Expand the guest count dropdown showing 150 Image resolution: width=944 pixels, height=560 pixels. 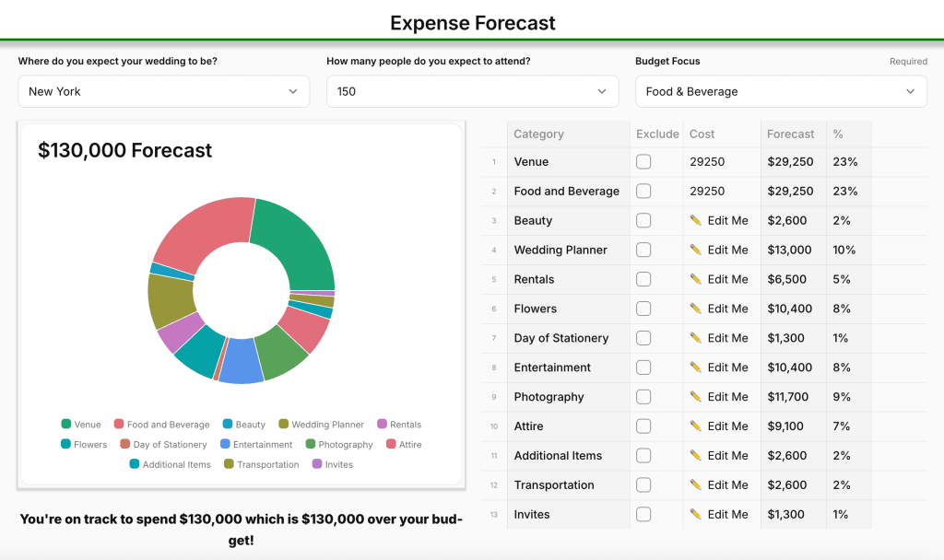click(472, 91)
